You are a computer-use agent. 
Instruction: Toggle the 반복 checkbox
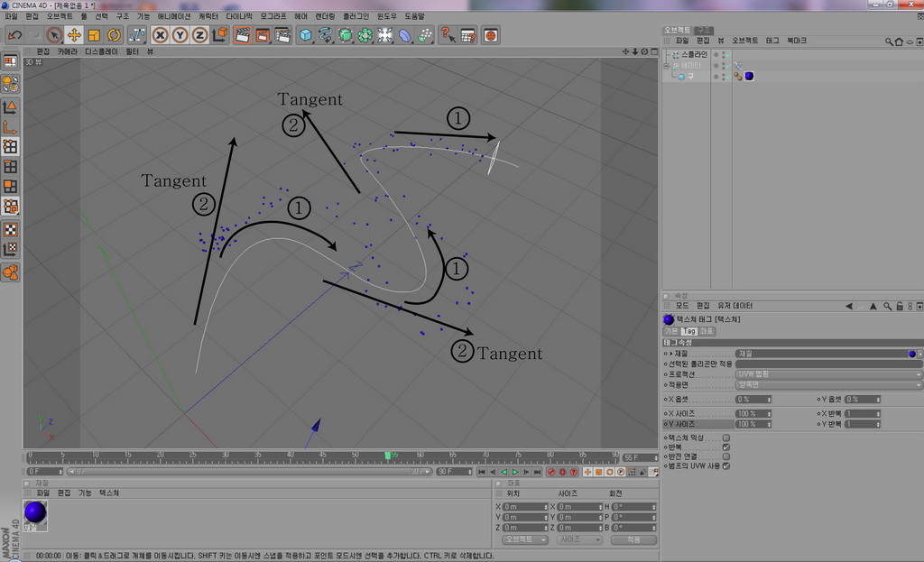point(726,447)
